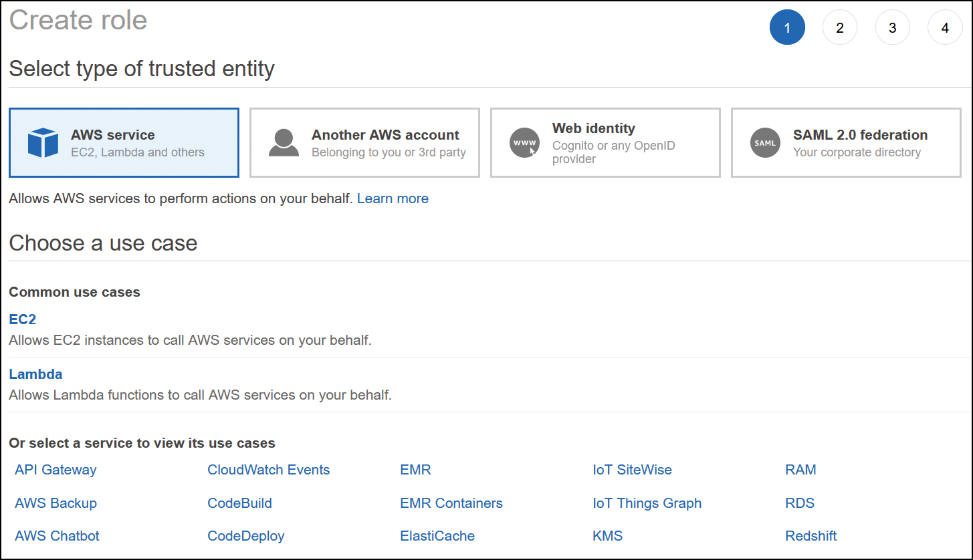The width and height of the screenshot is (973, 560).
Task: Click the Lambda functions description text
Action: click(200, 395)
